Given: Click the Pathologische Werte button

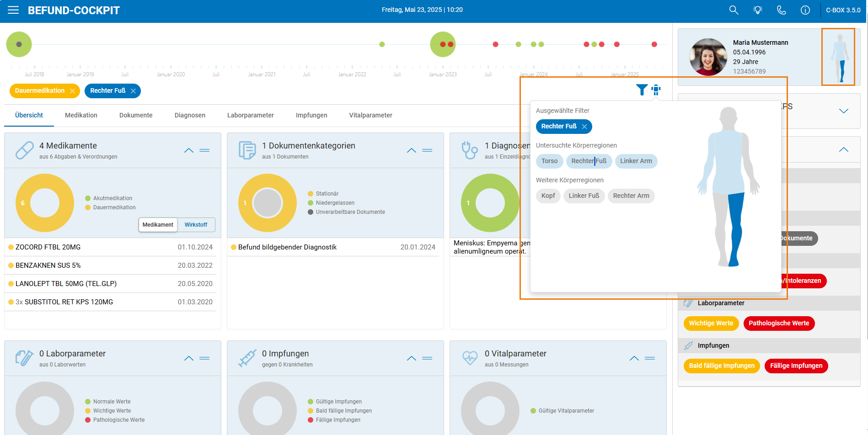Looking at the screenshot, I should (779, 324).
